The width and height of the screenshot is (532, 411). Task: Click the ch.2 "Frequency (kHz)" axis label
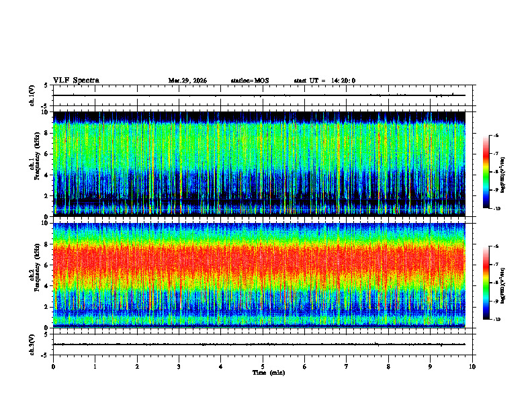coord(38,267)
